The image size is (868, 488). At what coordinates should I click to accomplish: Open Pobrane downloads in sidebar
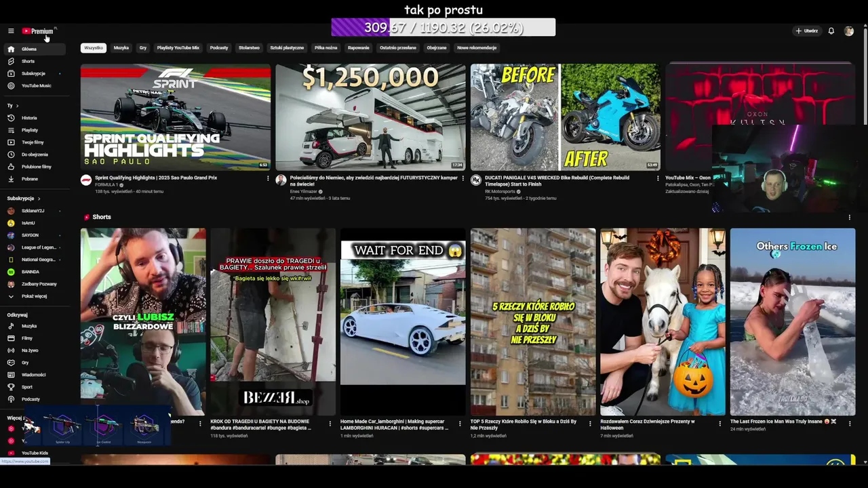click(x=34, y=179)
